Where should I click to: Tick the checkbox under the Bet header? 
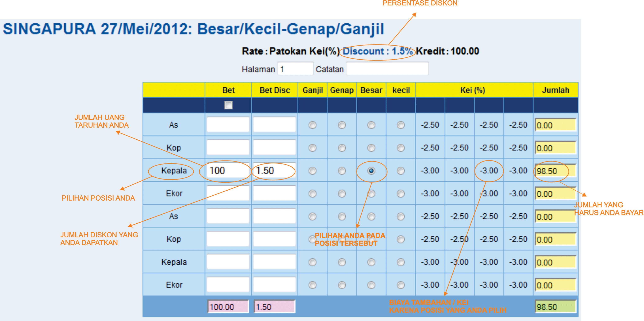228,105
